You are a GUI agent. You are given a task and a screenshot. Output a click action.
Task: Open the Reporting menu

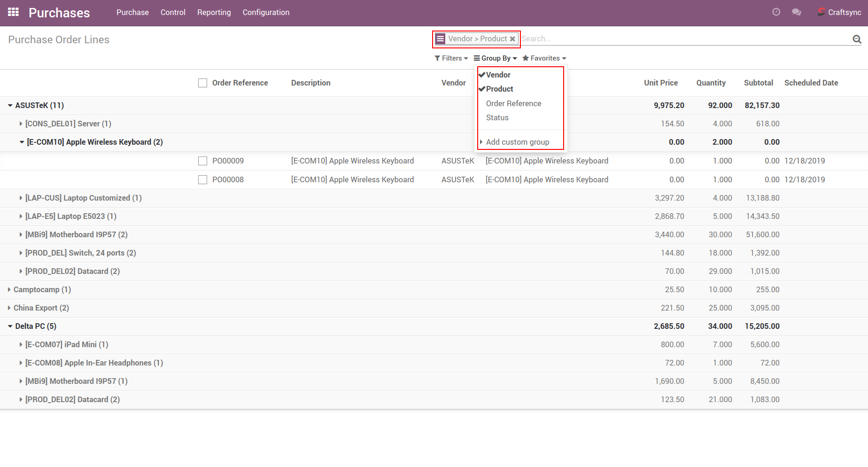click(x=214, y=12)
